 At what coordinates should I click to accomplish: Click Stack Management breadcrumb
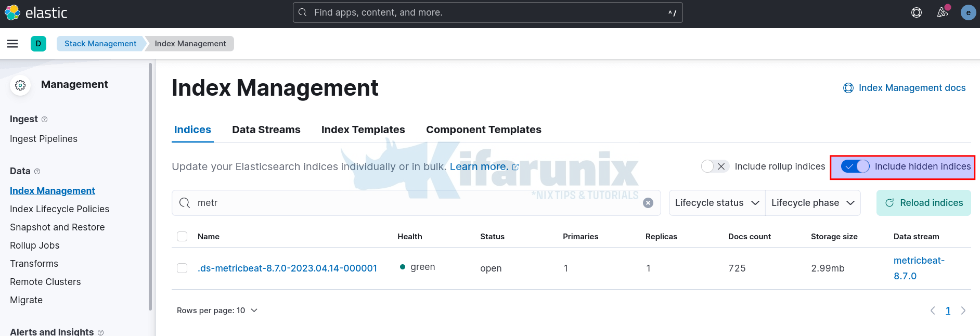100,44
